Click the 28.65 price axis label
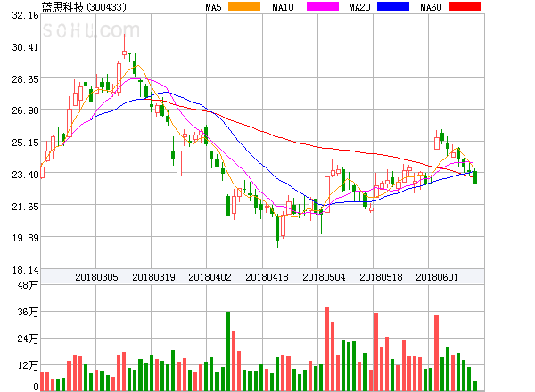 pos(25,79)
